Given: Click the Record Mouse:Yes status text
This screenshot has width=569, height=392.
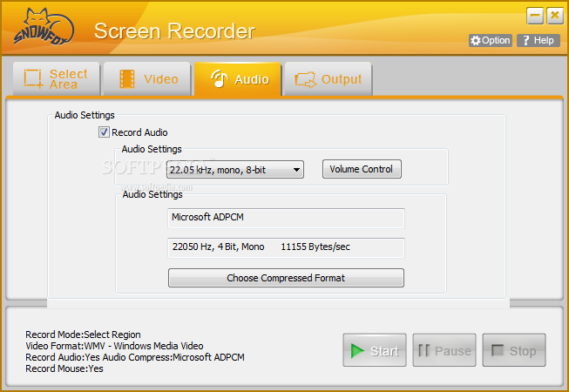Looking at the screenshot, I should pyautogui.click(x=64, y=368).
